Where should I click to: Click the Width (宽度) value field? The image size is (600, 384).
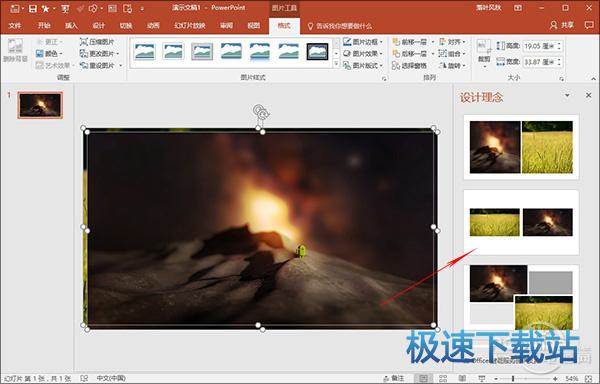539,62
